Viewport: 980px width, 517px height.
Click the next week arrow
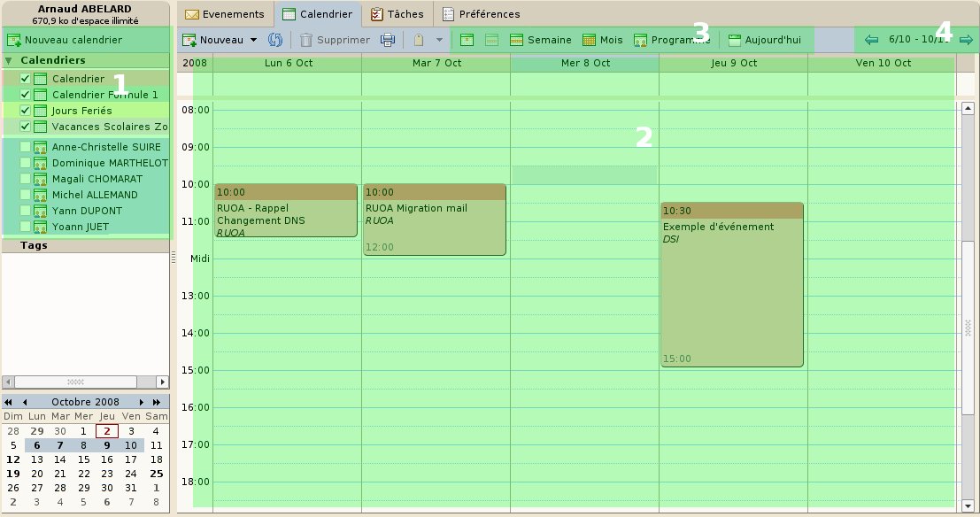click(x=967, y=39)
